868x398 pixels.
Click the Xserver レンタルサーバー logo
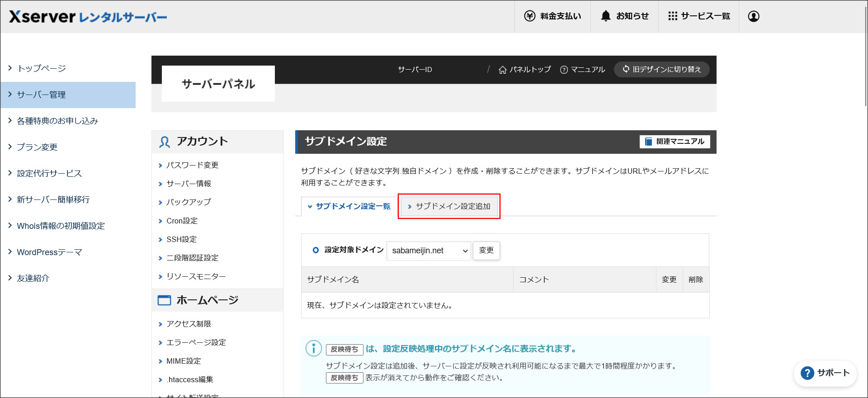click(88, 17)
